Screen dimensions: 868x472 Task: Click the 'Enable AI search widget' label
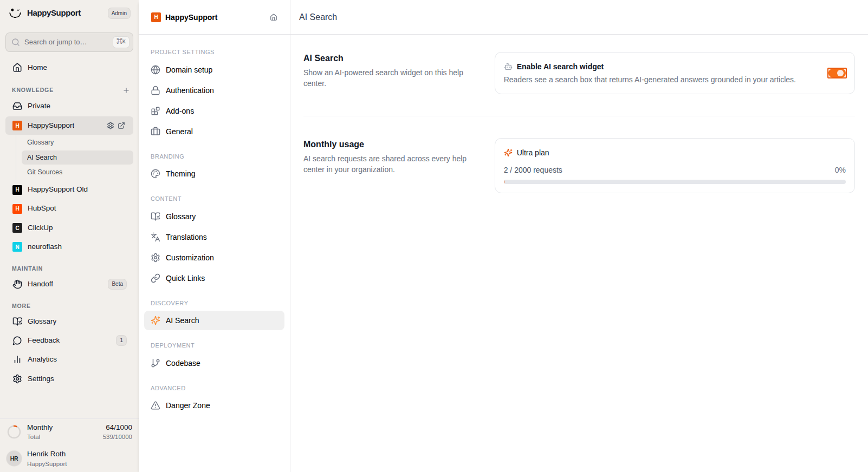(x=560, y=67)
